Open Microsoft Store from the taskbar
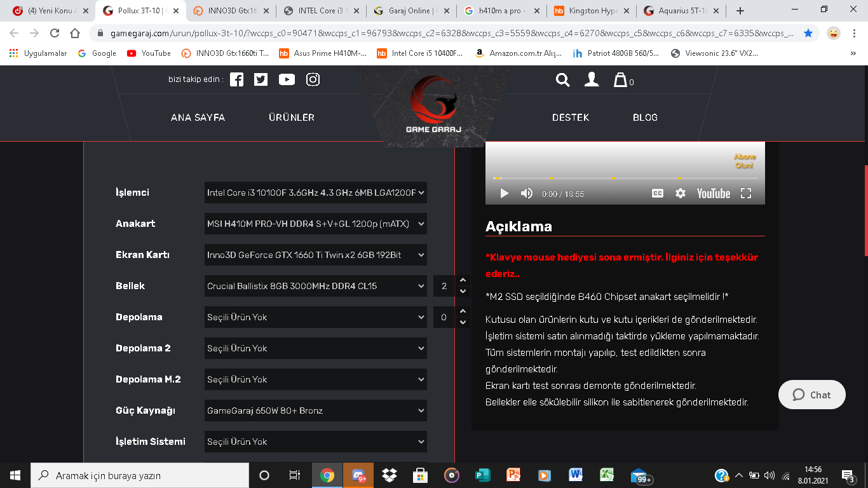The height and width of the screenshot is (488, 868). (420, 475)
